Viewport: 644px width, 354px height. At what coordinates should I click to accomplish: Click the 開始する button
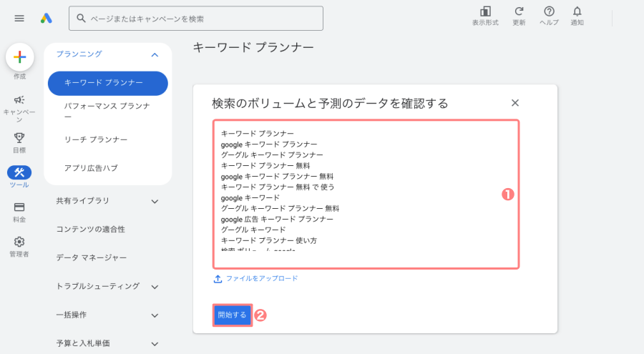(x=233, y=315)
